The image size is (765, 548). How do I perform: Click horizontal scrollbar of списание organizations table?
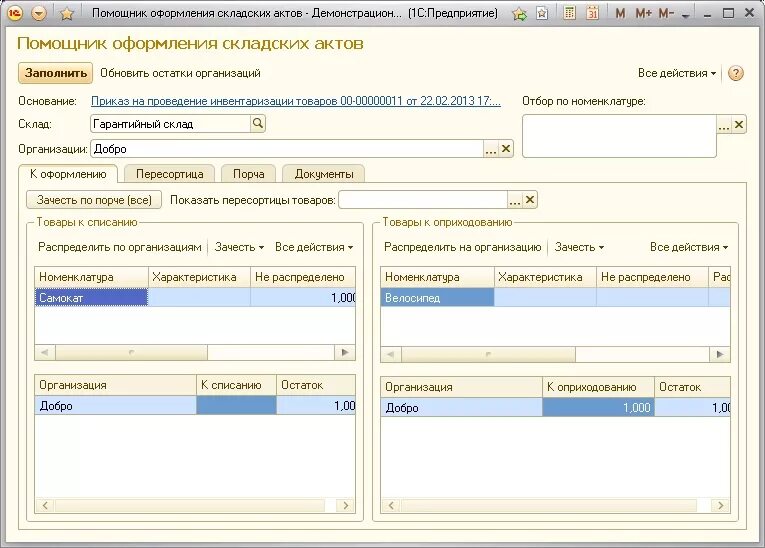click(x=195, y=506)
